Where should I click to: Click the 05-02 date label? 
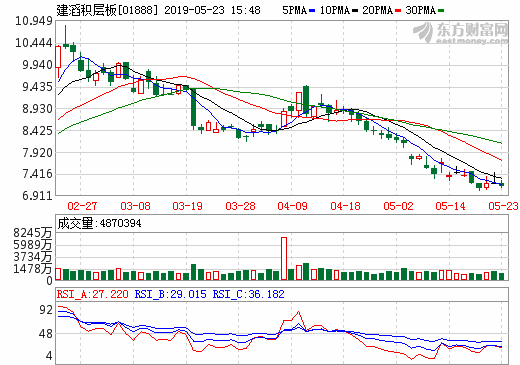[x=398, y=206]
